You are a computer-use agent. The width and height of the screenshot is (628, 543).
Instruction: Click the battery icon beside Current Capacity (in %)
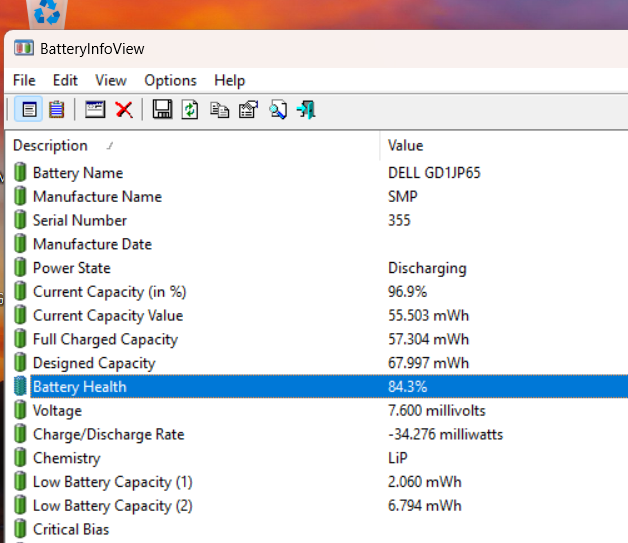point(20,292)
